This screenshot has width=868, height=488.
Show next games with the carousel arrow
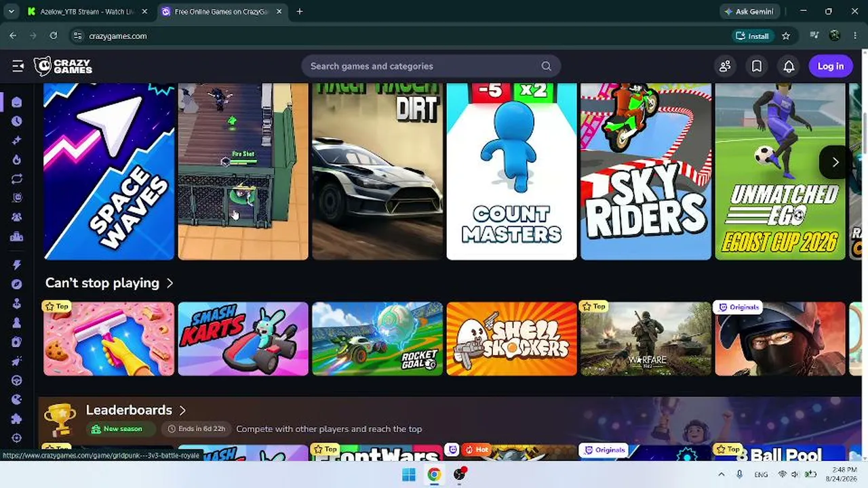point(835,162)
